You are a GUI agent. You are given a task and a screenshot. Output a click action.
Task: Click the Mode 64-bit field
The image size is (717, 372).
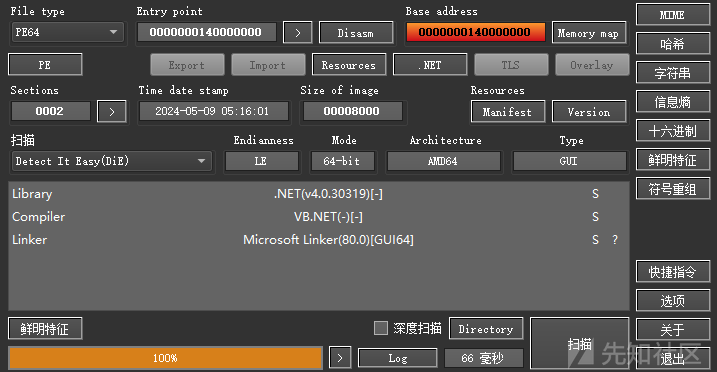coord(342,161)
